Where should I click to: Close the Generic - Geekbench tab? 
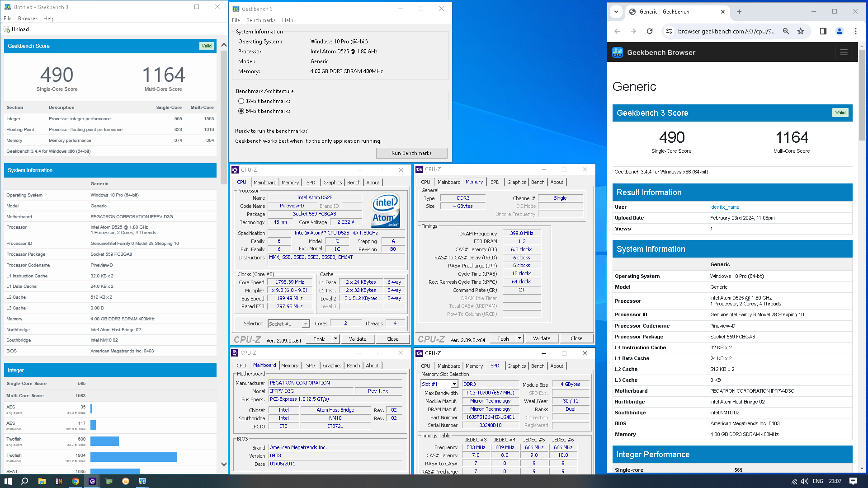[723, 12]
